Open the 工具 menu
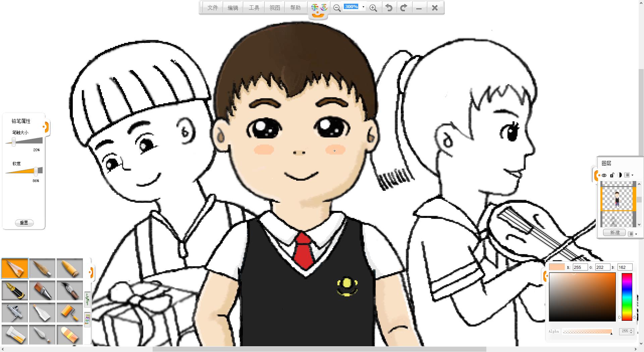The height and width of the screenshot is (352, 644). [x=254, y=8]
